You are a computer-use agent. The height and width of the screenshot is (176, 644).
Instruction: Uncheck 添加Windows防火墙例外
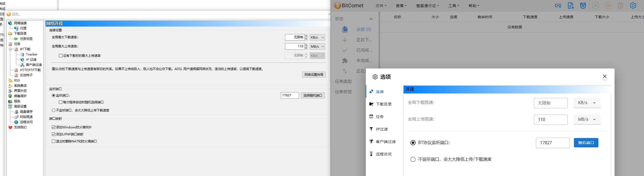[53, 127]
